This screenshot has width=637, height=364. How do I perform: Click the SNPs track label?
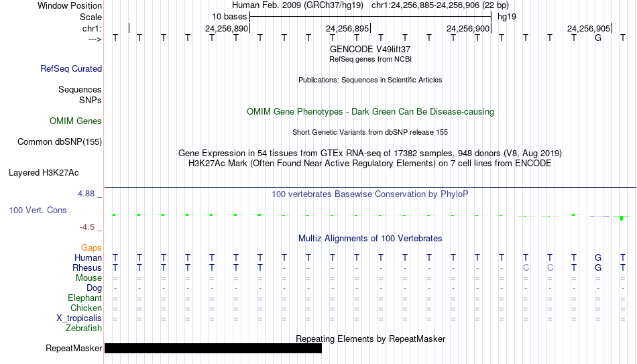pos(91,100)
